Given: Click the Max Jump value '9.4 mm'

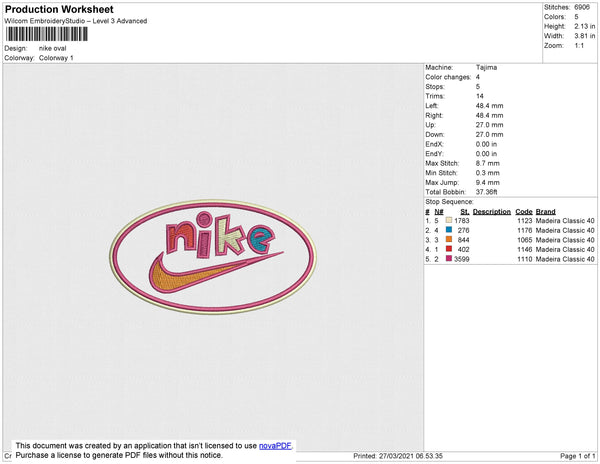Looking at the screenshot, I should tap(488, 182).
